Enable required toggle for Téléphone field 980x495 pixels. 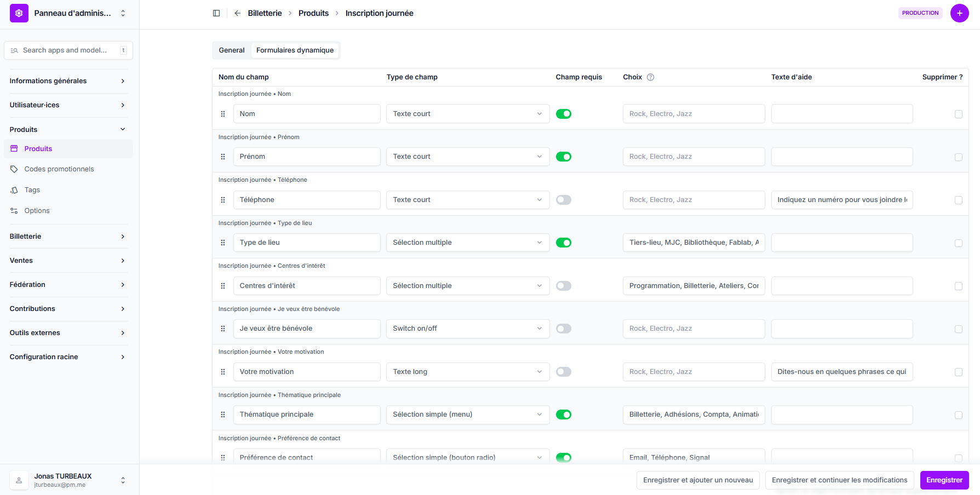(563, 200)
